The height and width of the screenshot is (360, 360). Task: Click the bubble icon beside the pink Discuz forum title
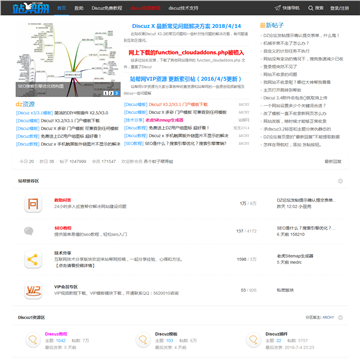(33, 340)
